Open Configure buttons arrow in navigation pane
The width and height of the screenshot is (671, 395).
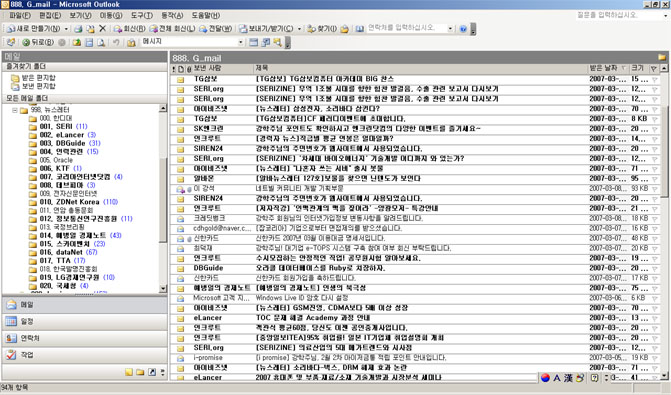click(162, 372)
